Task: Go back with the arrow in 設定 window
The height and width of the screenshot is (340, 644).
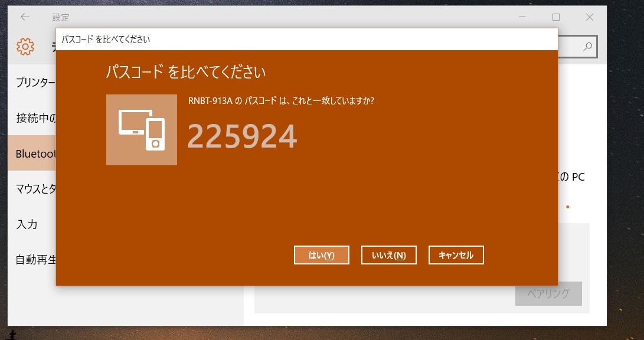Action: point(25,17)
